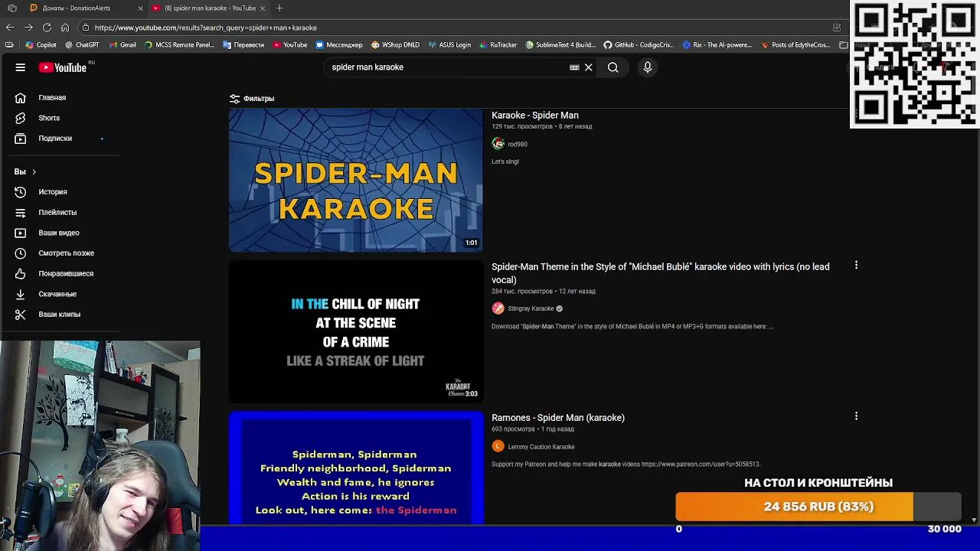Viewport: 980px width, 551px height.
Task: Open the Michael Bublé style karaoke title
Action: tap(661, 273)
